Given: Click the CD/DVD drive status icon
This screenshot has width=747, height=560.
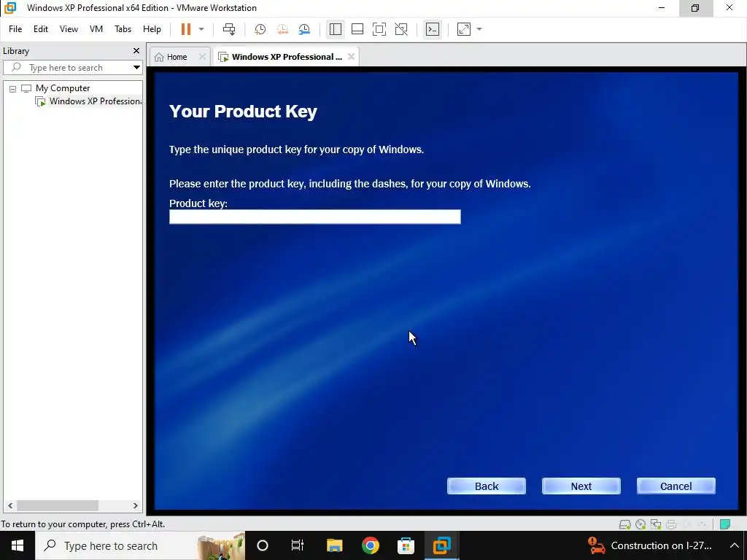Looking at the screenshot, I should tap(640, 525).
